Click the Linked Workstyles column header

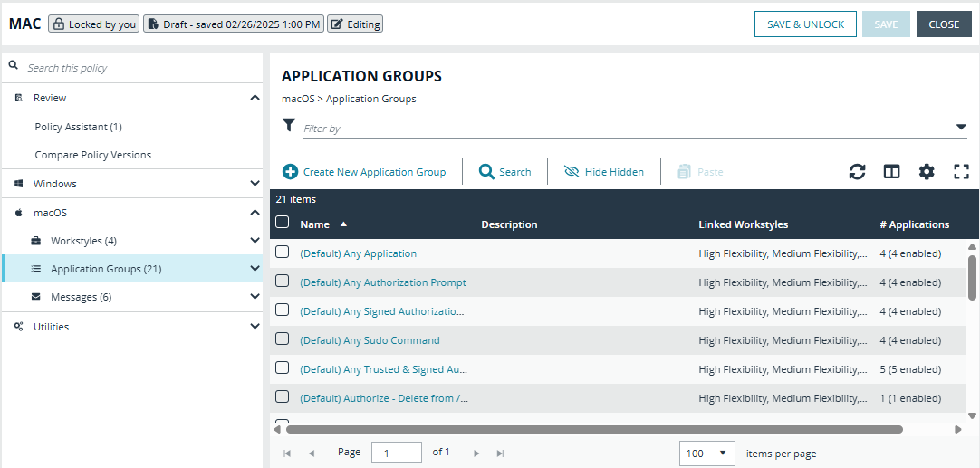[743, 224]
